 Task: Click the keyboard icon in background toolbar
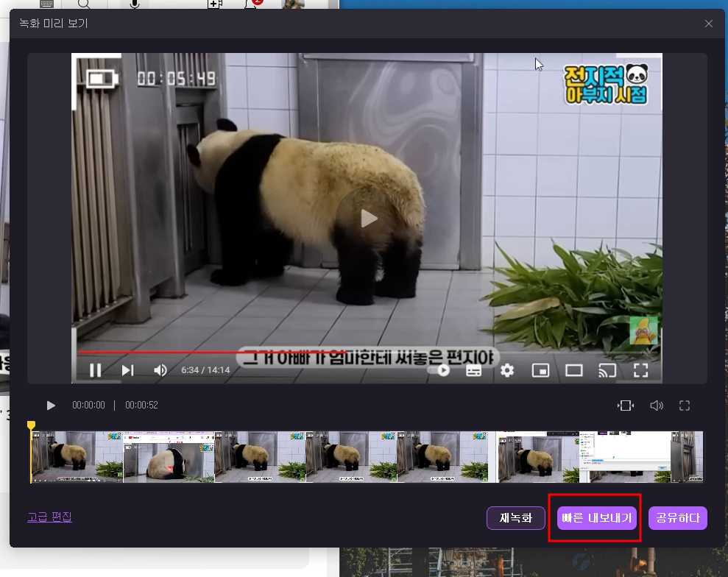pos(46,4)
